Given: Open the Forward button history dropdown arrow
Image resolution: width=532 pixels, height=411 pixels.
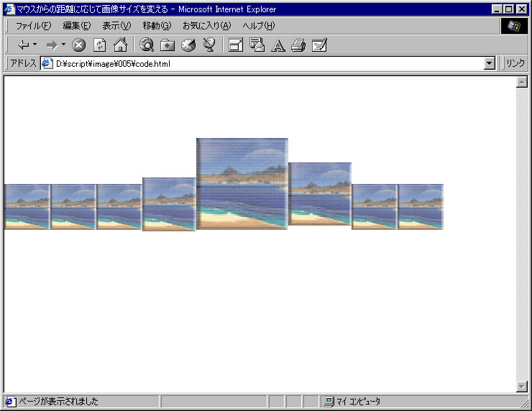Looking at the screenshot, I should point(63,45).
